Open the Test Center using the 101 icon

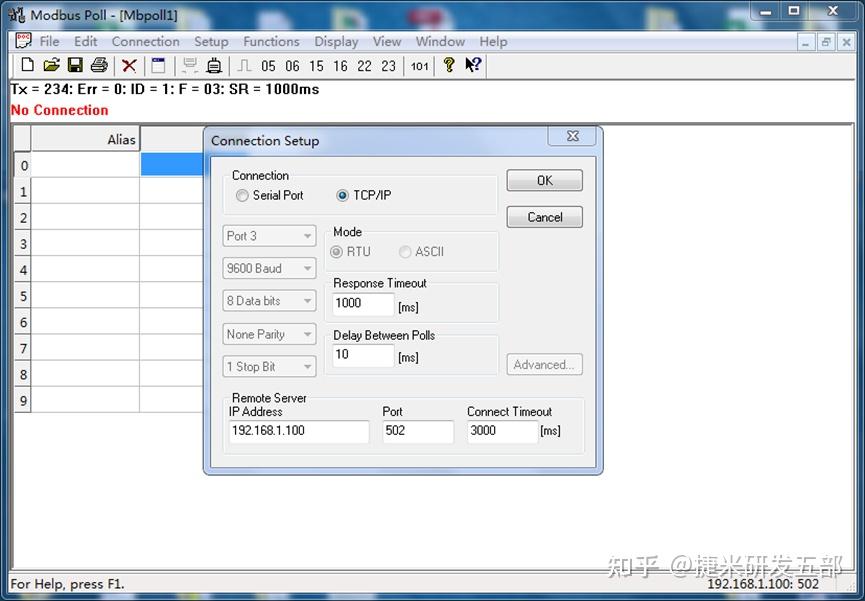pyautogui.click(x=419, y=65)
